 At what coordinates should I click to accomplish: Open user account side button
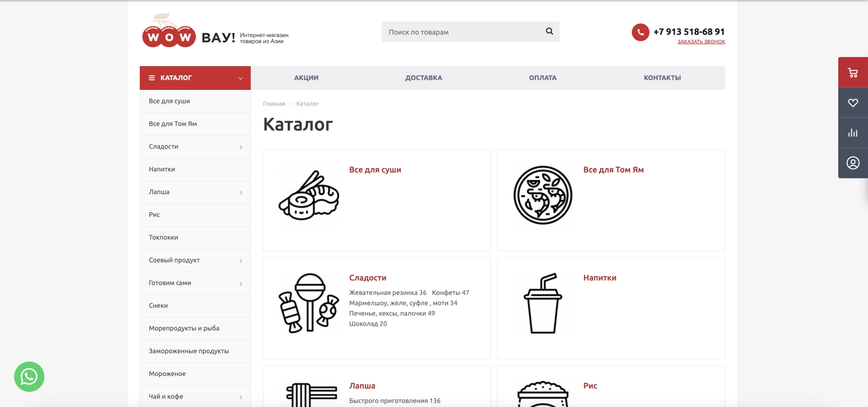[x=853, y=163]
